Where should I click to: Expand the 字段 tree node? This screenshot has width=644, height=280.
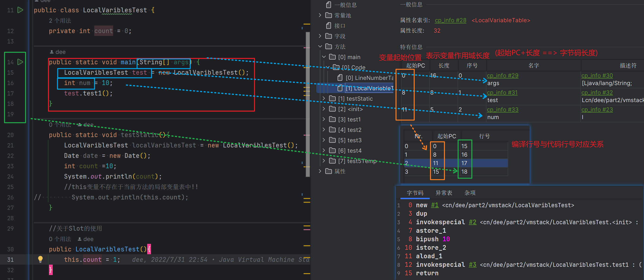pyautogui.click(x=320, y=36)
